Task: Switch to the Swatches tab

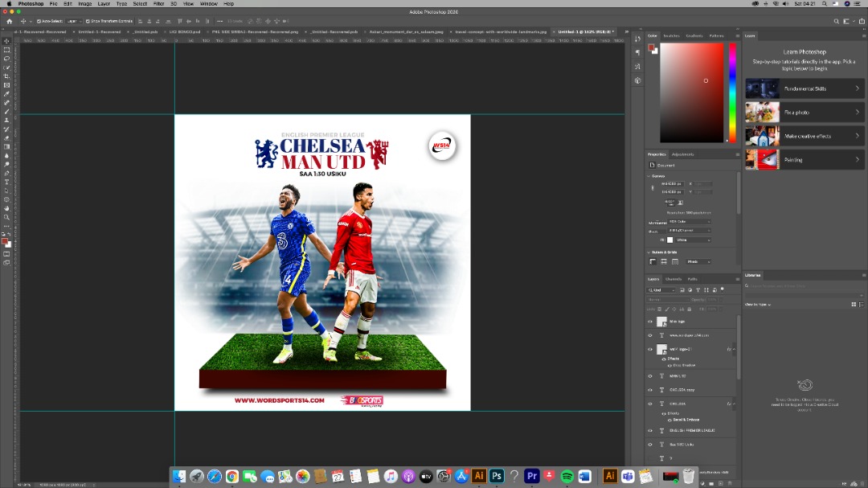Action: click(671, 36)
